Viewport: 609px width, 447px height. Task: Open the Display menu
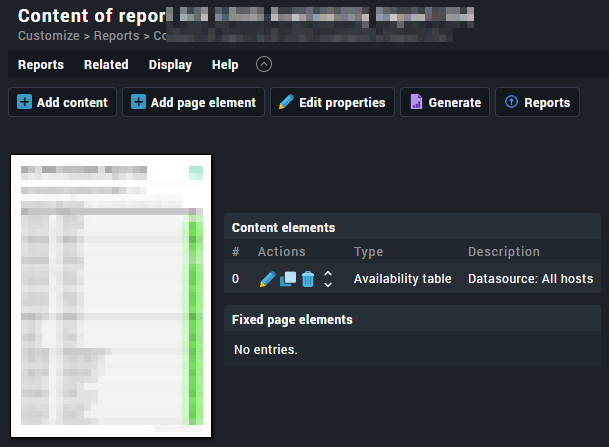coord(170,65)
